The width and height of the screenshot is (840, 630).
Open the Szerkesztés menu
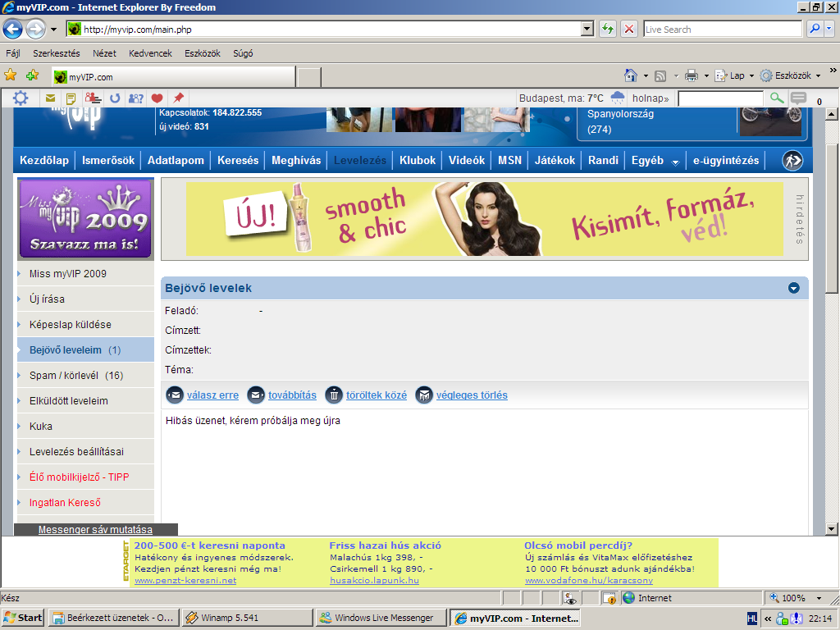[57, 53]
